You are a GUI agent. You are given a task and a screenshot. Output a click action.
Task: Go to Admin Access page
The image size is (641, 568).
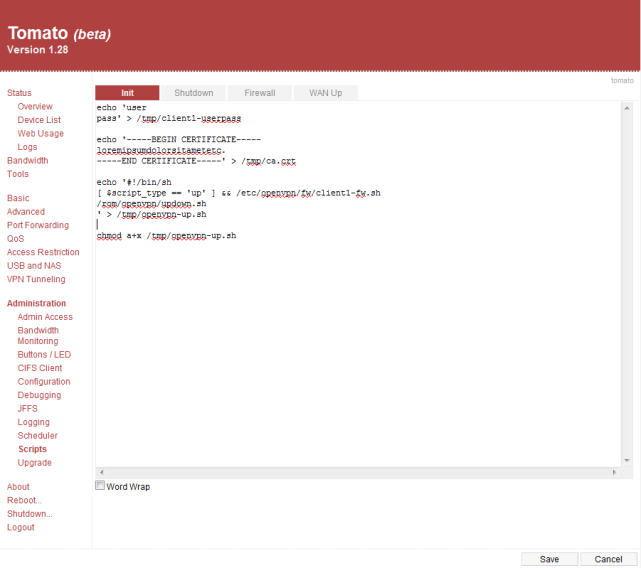45,317
